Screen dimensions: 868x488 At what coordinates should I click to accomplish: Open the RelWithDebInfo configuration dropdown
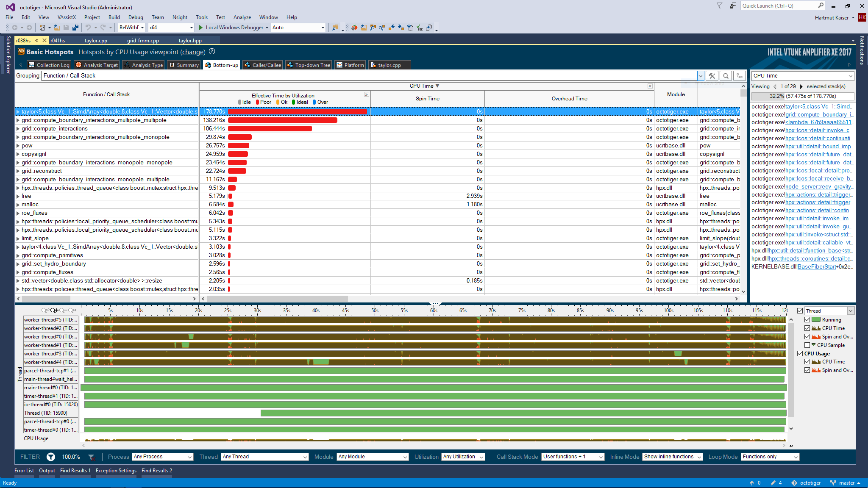tap(132, 28)
